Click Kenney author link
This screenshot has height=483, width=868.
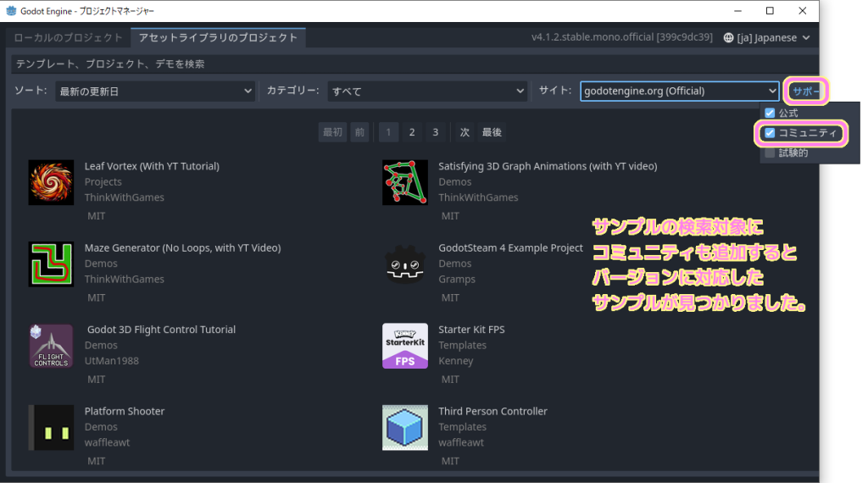pyautogui.click(x=455, y=361)
